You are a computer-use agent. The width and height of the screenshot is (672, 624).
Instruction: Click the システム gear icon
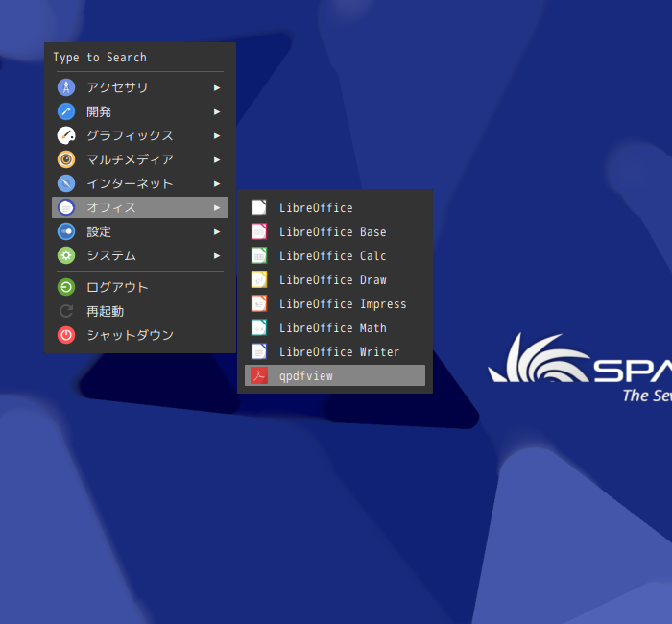tap(66, 255)
